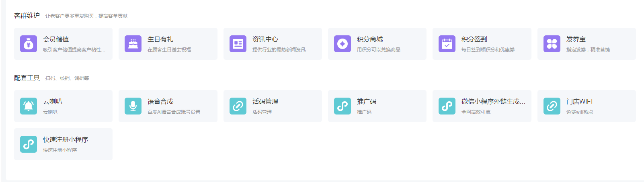Open the 发券宝 title

click(576, 39)
